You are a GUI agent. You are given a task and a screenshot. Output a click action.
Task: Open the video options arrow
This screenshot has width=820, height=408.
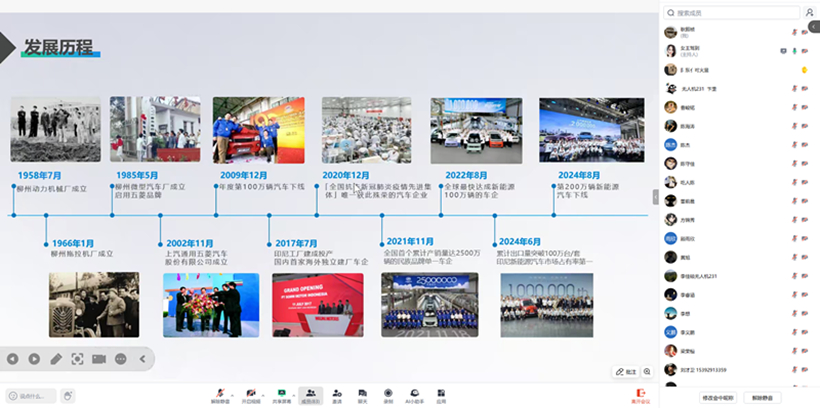coord(263,395)
